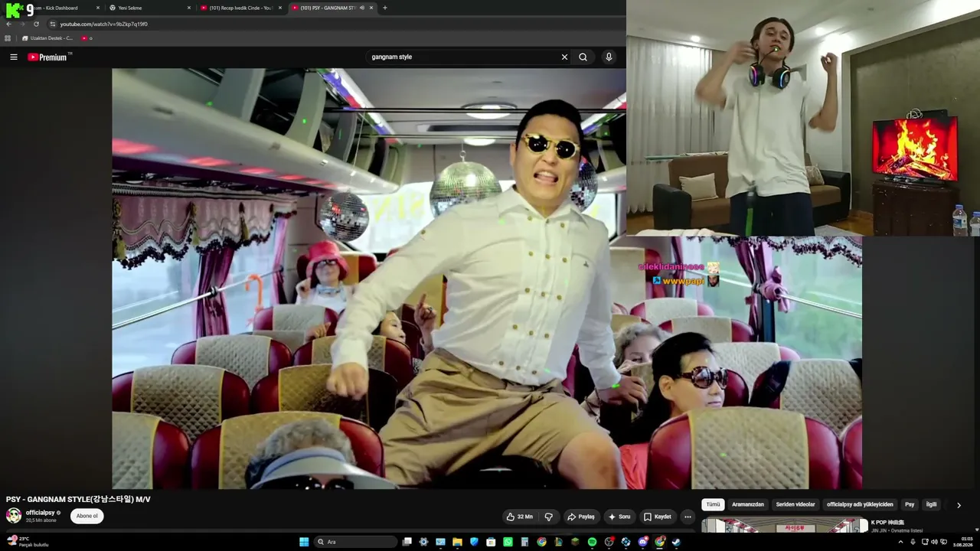980x551 pixels.
Task: Focus the address bar URL
Action: (x=104, y=24)
